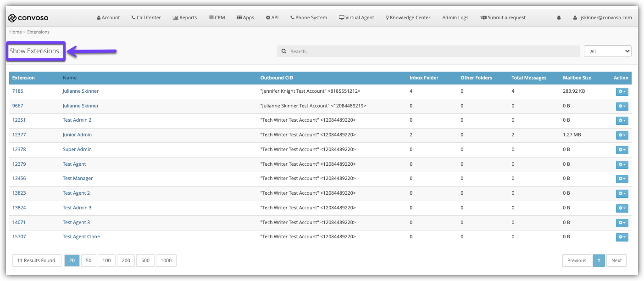Open gear action menu for Junior Admin
The height and width of the screenshot is (281, 644).
tap(622, 135)
